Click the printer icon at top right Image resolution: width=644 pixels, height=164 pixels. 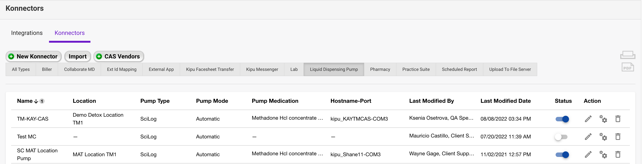click(627, 55)
